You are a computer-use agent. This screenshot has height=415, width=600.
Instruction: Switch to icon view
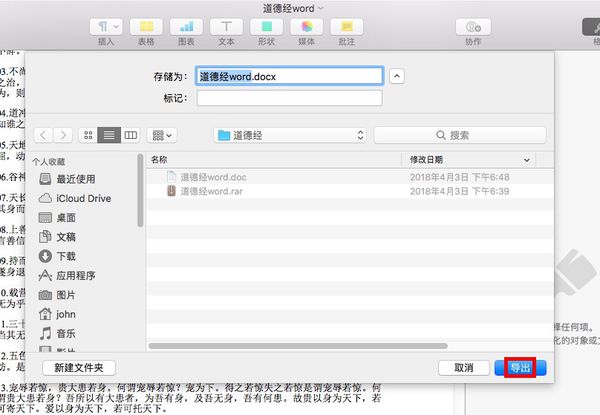88,135
